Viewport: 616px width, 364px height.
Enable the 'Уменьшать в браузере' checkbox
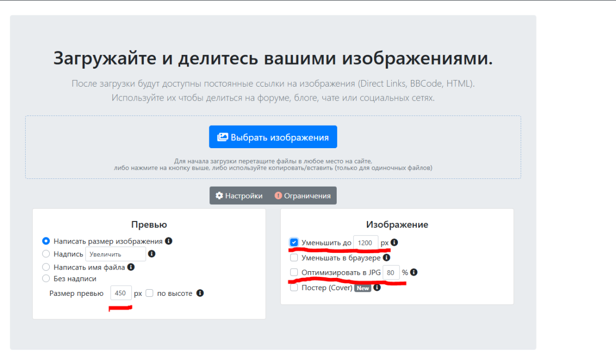click(294, 258)
